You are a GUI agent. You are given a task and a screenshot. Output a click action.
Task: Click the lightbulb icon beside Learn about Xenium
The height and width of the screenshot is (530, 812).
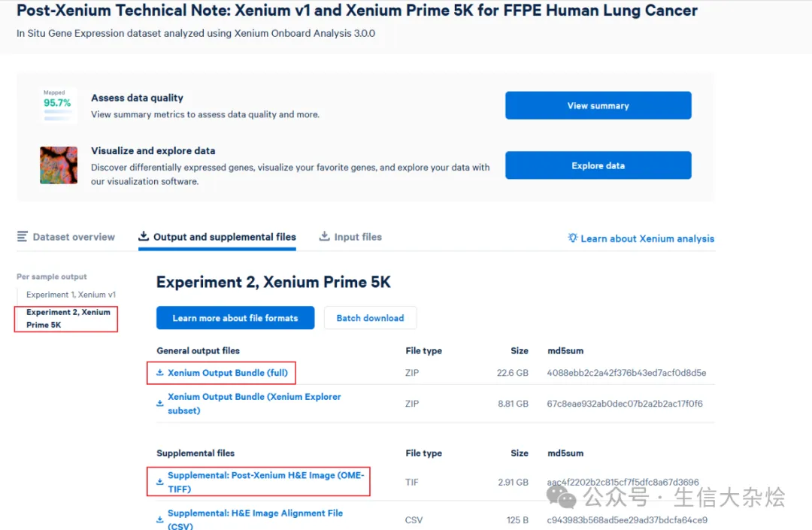click(x=573, y=238)
